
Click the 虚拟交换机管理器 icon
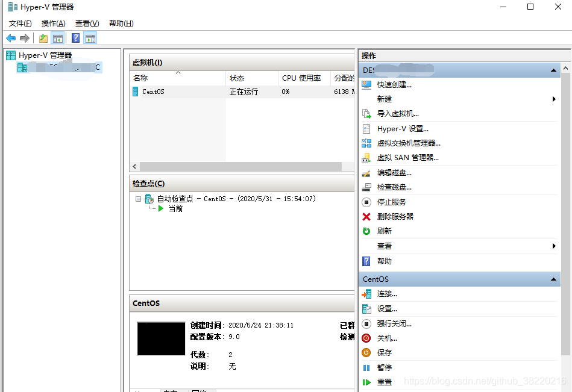point(366,143)
